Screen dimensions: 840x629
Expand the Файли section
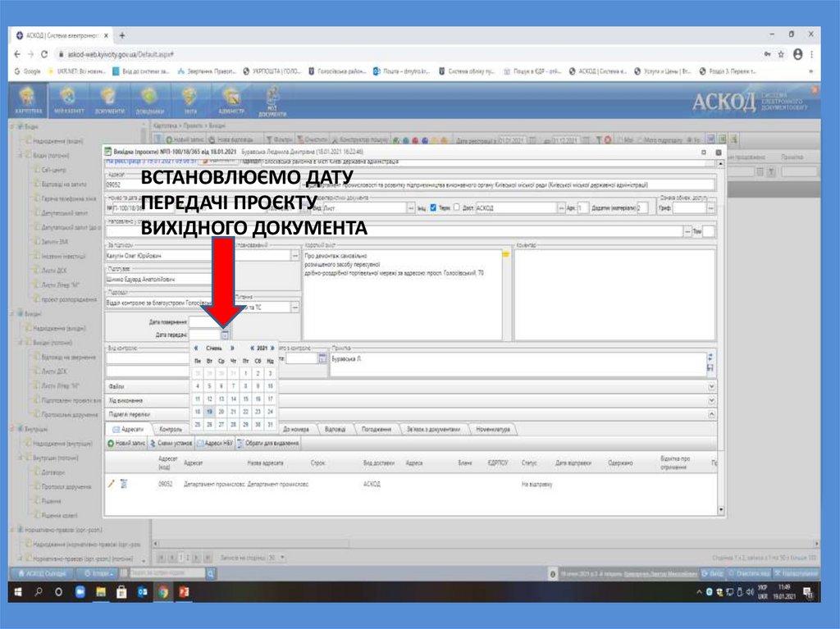tap(711, 386)
